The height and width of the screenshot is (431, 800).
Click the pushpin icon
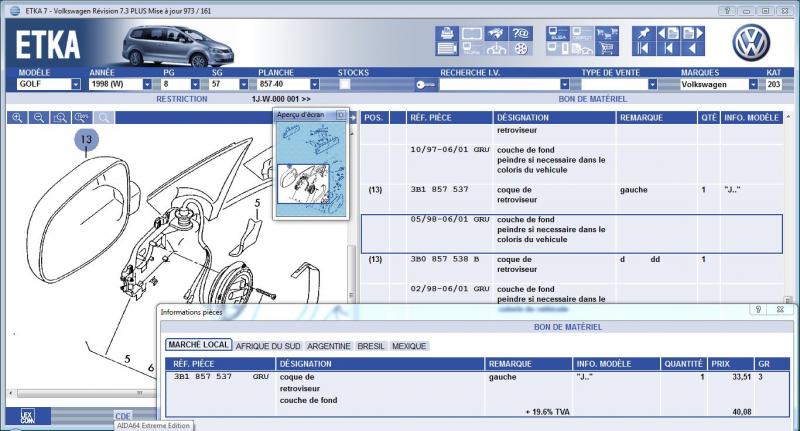coord(643,34)
